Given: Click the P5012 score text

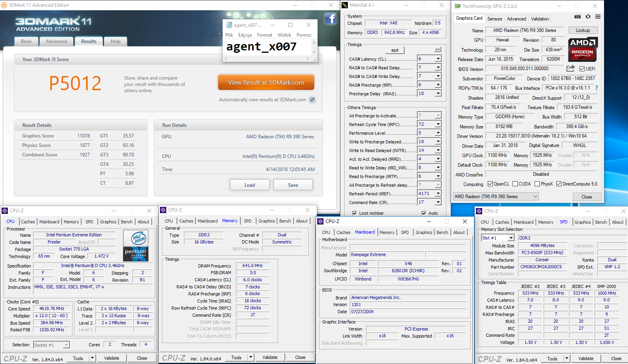Looking at the screenshot, I should pyautogui.click(x=75, y=83).
